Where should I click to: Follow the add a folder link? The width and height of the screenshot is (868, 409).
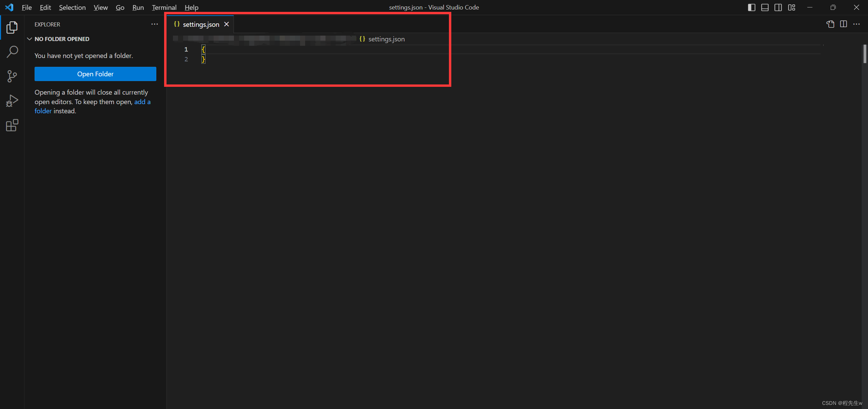[x=142, y=102]
